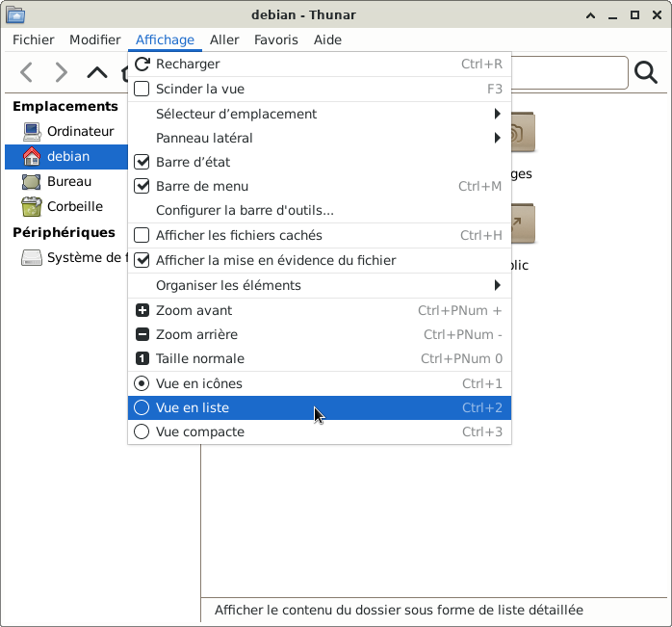Click the forward navigation arrow

[62, 72]
